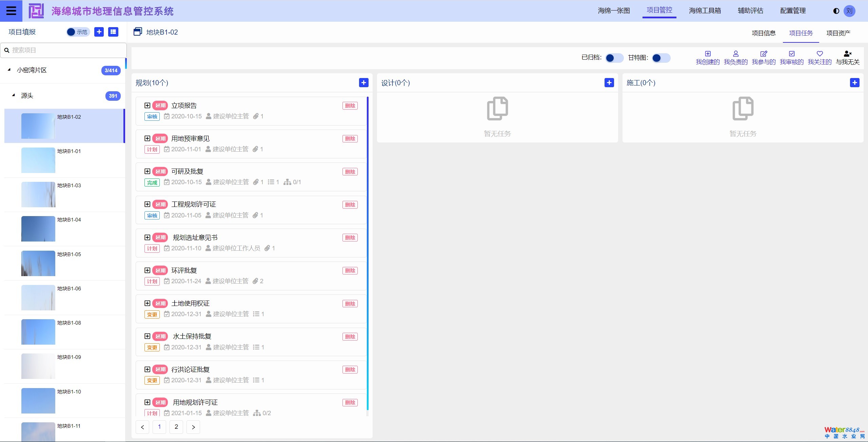Add a new task in 设计 column
The image size is (868, 442).
(x=609, y=83)
